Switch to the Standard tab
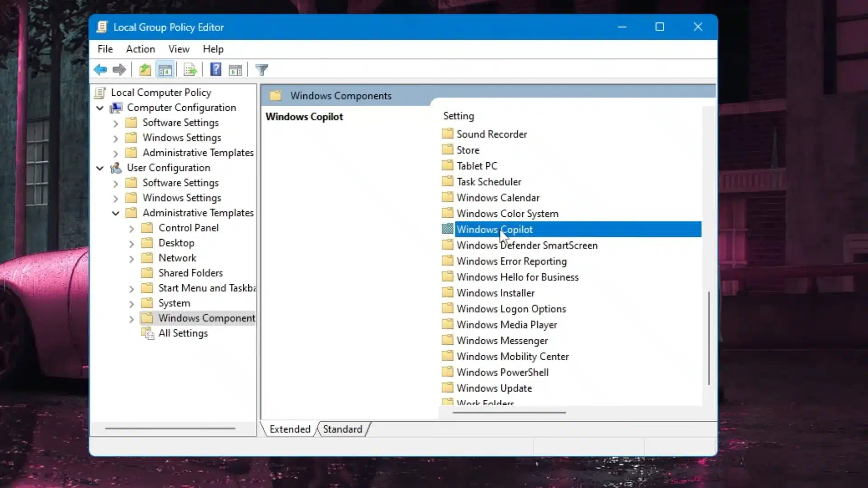Screen dimensions: 868x488 coord(343,429)
